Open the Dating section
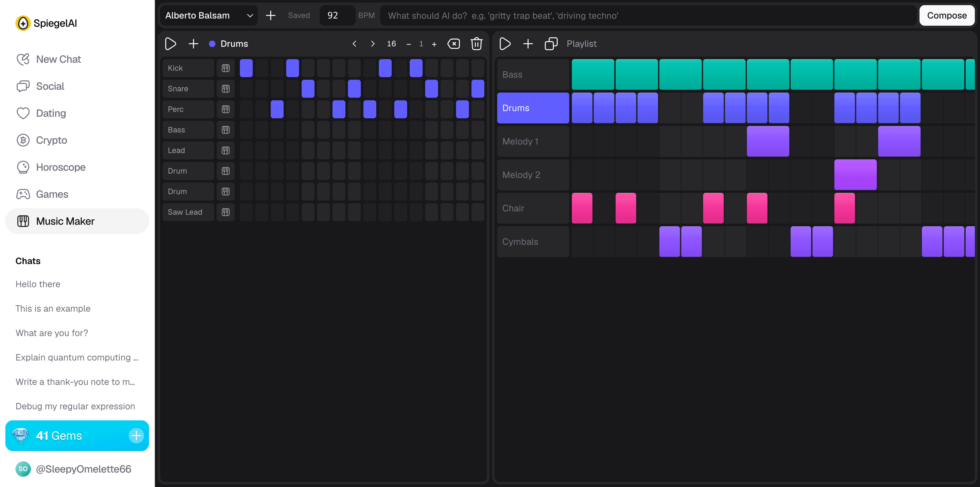 77,113
